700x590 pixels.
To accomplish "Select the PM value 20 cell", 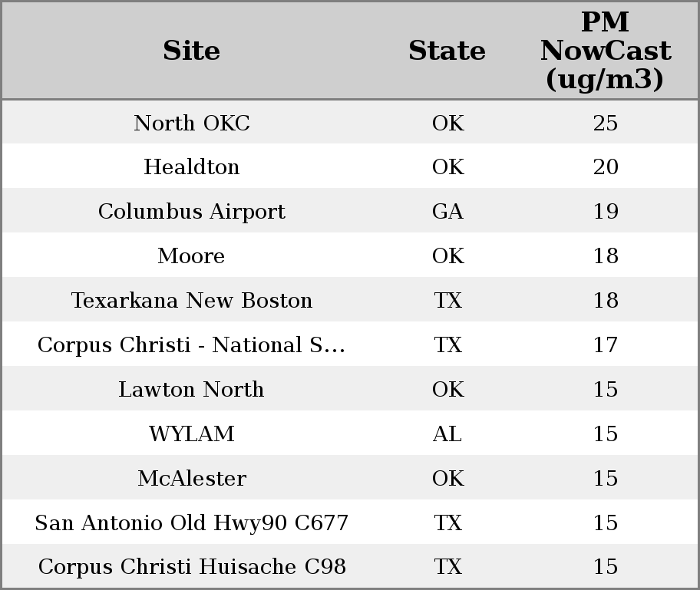I will pos(606,167).
